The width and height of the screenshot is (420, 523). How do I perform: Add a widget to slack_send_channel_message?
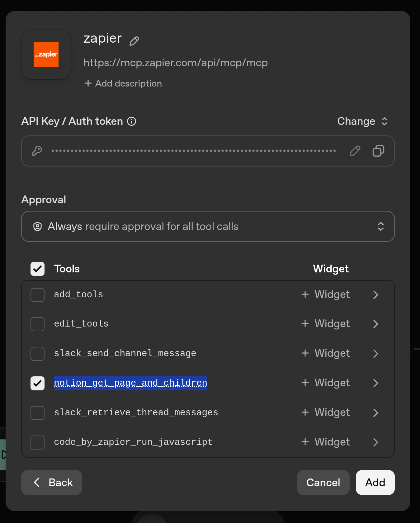326,353
